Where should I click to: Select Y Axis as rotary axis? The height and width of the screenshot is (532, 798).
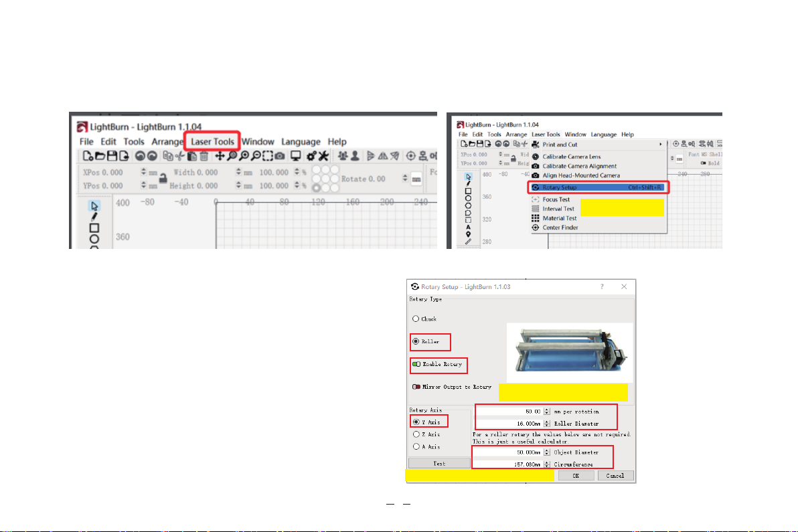tap(427, 422)
